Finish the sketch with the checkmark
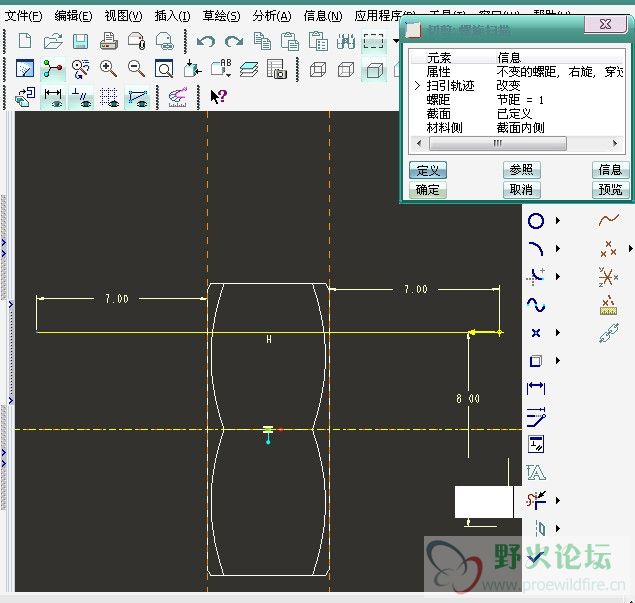 pos(536,558)
